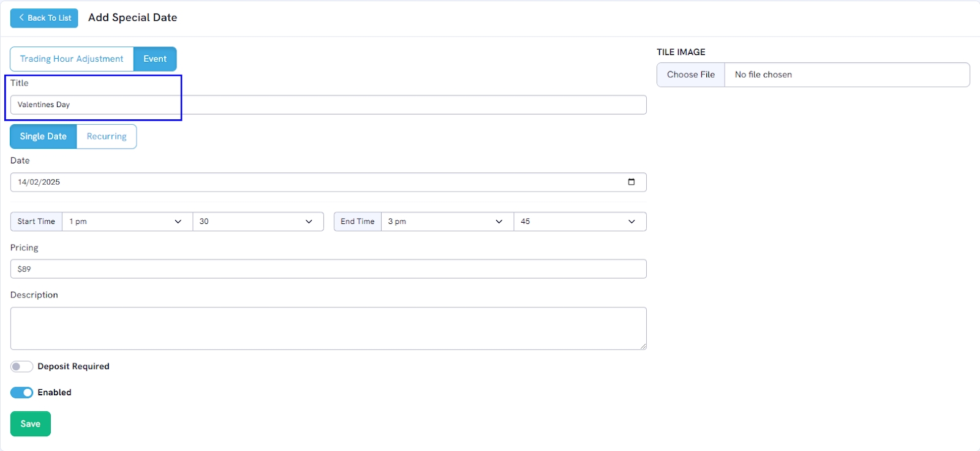Click the Back To List button

44,18
